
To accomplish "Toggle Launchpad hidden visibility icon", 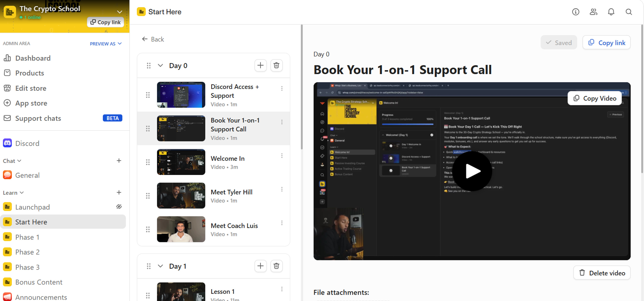I will click(119, 207).
